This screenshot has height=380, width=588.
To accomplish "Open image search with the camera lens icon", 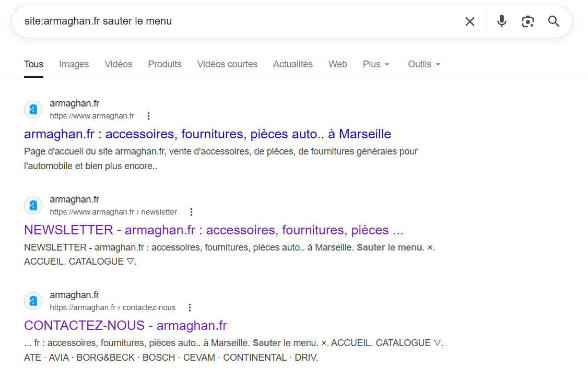I will pos(528,21).
